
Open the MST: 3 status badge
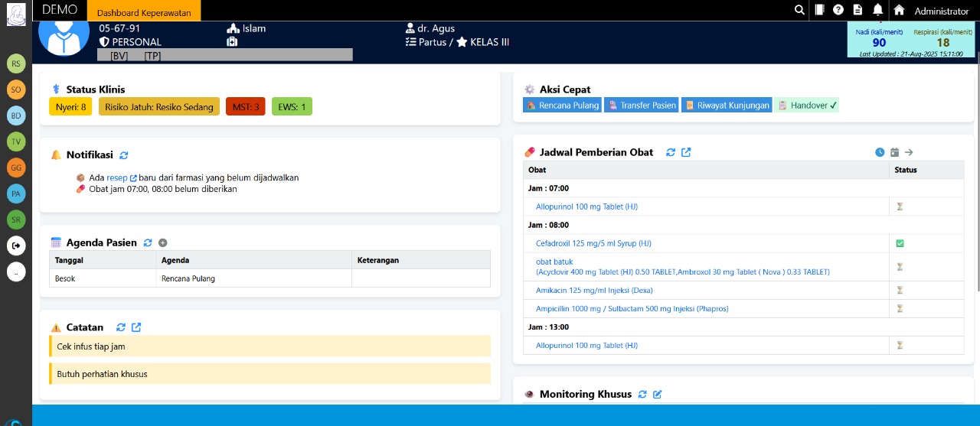click(x=246, y=106)
